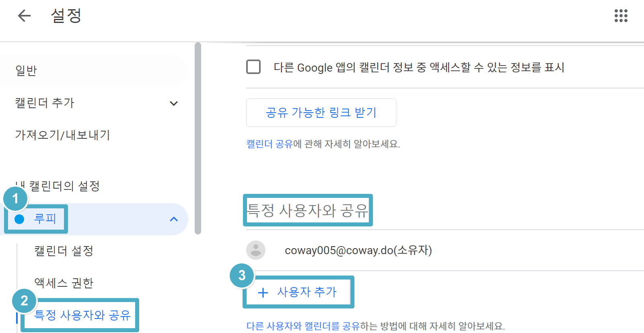Viewport: 644px width, 333px height.
Task: Go to 액세스 권한 section
Action: (64, 283)
